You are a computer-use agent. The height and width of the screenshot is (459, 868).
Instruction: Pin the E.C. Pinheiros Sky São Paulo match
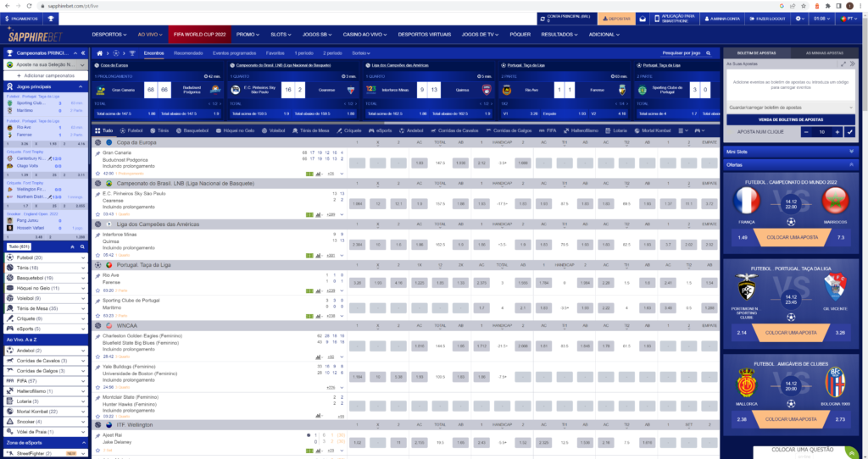(x=98, y=194)
